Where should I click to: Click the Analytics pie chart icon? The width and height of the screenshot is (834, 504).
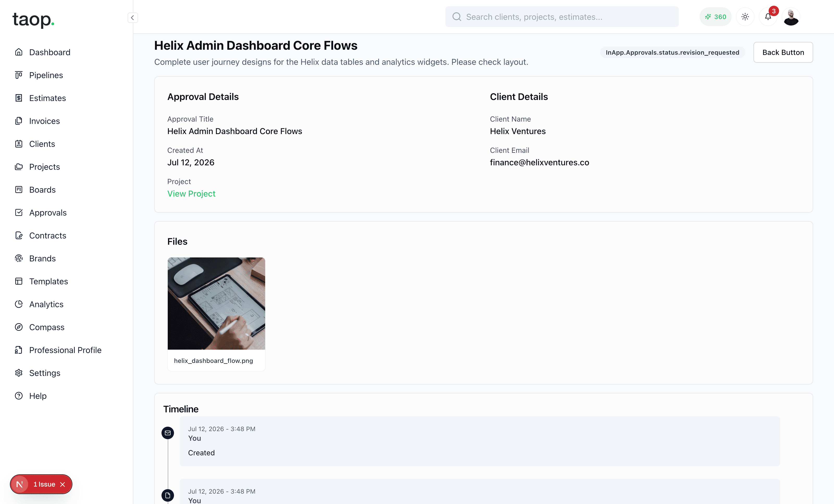(18, 304)
